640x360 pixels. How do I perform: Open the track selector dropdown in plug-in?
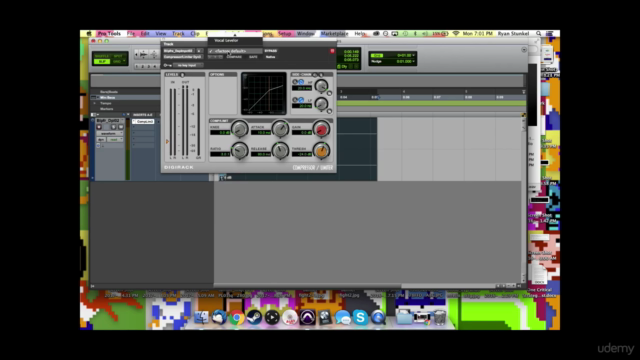[179, 51]
